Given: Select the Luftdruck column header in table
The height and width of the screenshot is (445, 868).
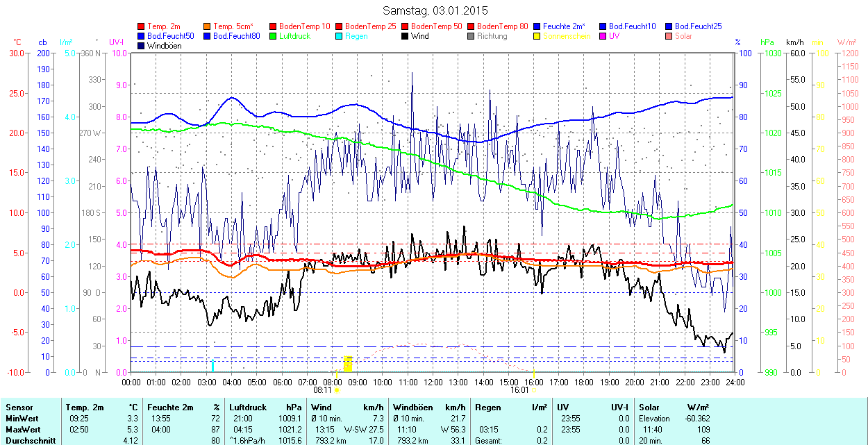Looking at the screenshot, I should click(248, 408).
